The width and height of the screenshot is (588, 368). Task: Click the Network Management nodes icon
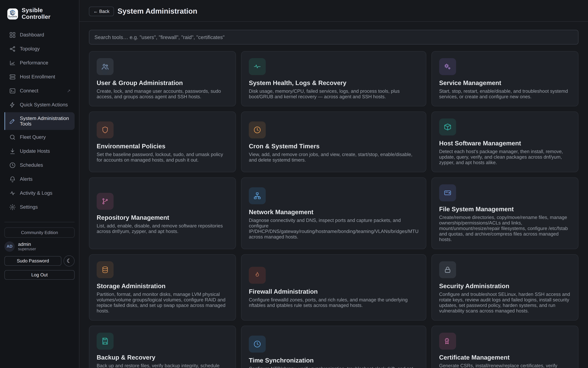[x=257, y=196]
